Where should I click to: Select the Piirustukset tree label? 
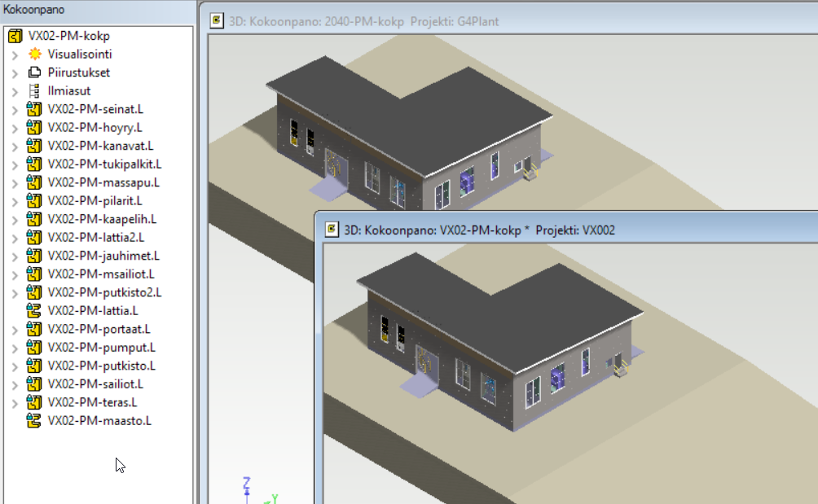(x=79, y=72)
